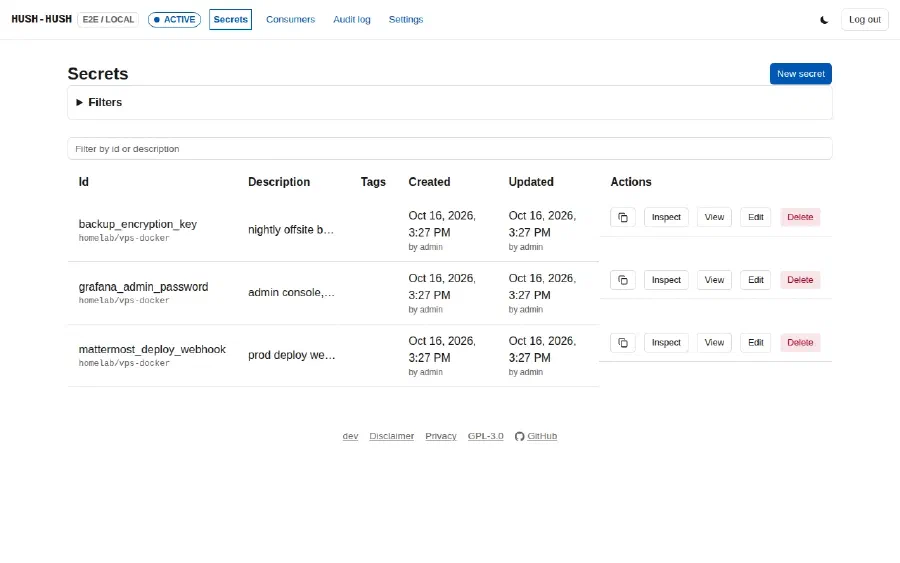The width and height of the screenshot is (900, 563).
Task: Click the ACTIVE status badge
Action: pyautogui.click(x=174, y=20)
